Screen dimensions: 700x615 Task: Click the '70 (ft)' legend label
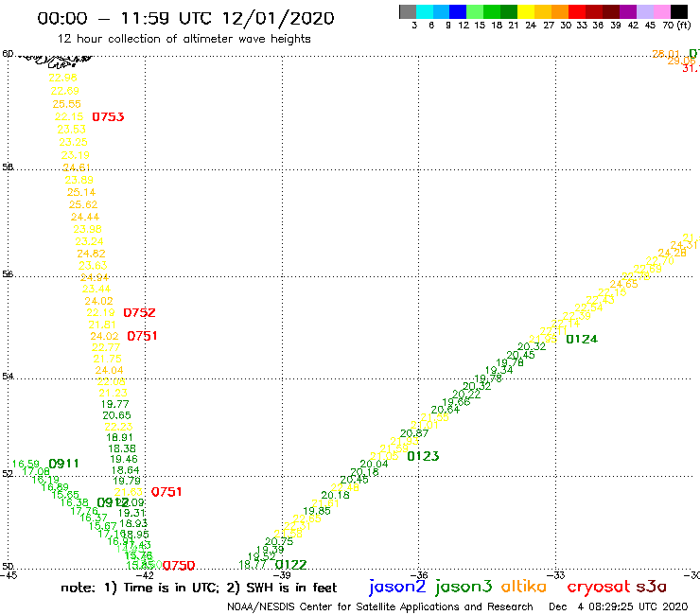(x=676, y=25)
